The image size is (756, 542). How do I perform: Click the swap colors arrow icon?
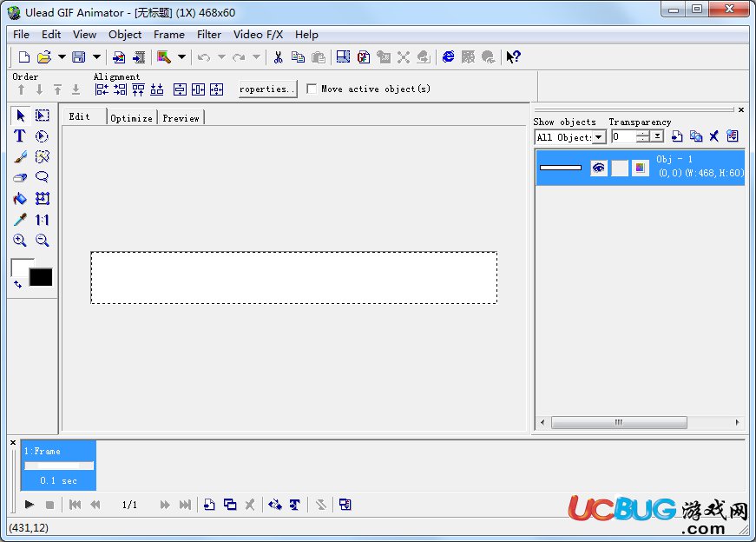coord(18,284)
